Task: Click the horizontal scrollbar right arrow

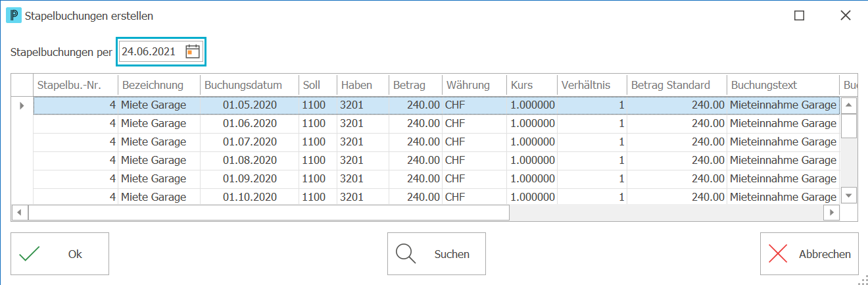Action: 832,212
